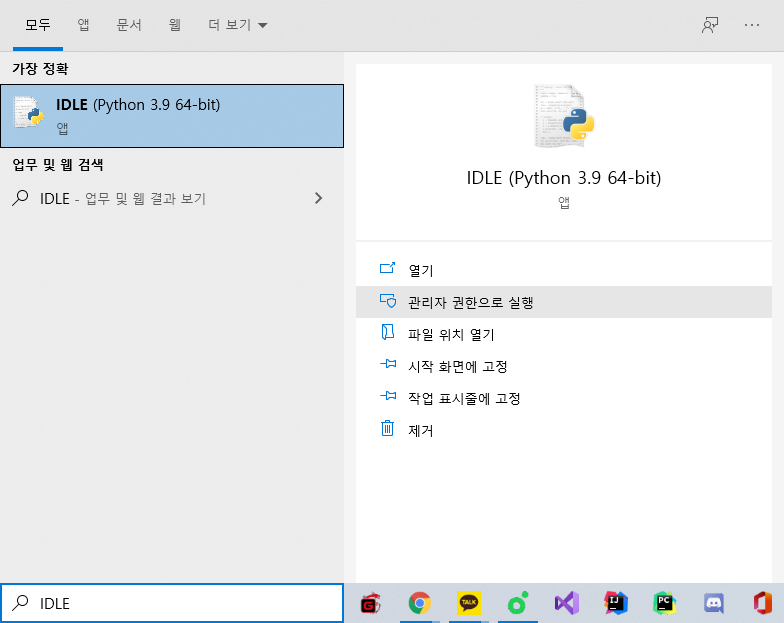Screen dimensions: 784x623
Task: Open the green circle app in taskbar
Action: click(518, 603)
